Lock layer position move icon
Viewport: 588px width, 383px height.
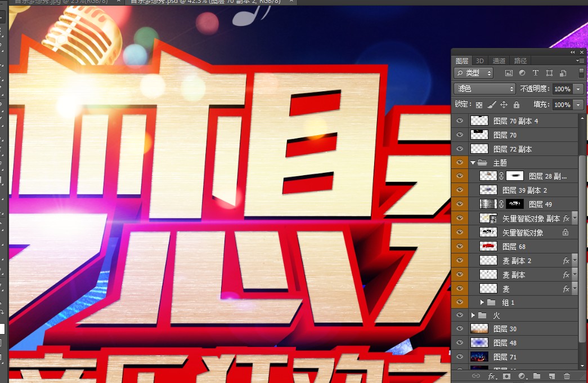(504, 105)
